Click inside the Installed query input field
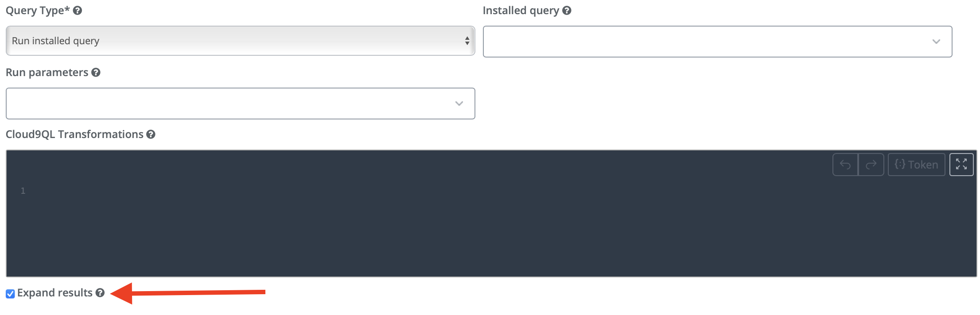 point(704,42)
